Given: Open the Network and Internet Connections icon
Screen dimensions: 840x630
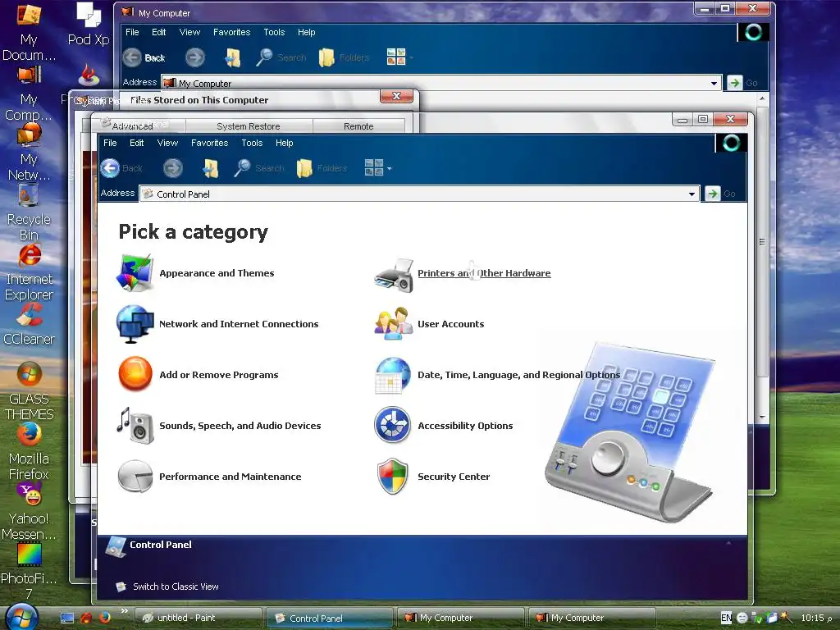Looking at the screenshot, I should pyautogui.click(x=135, y=324).
